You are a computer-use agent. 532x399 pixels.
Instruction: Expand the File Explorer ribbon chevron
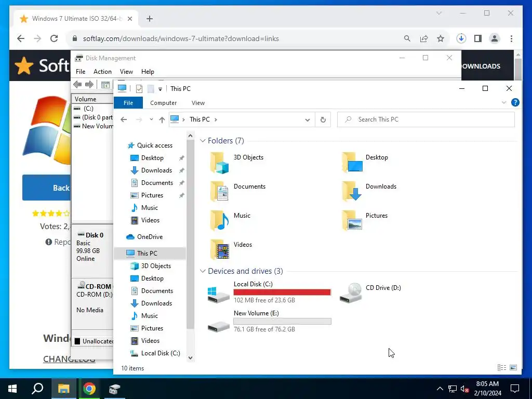tap(504, 102)
